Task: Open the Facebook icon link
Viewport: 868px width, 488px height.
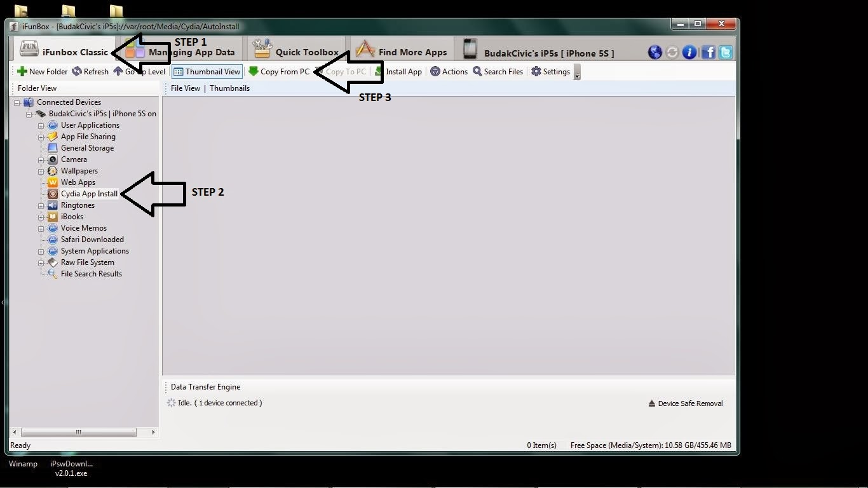Action: [708, 52]
